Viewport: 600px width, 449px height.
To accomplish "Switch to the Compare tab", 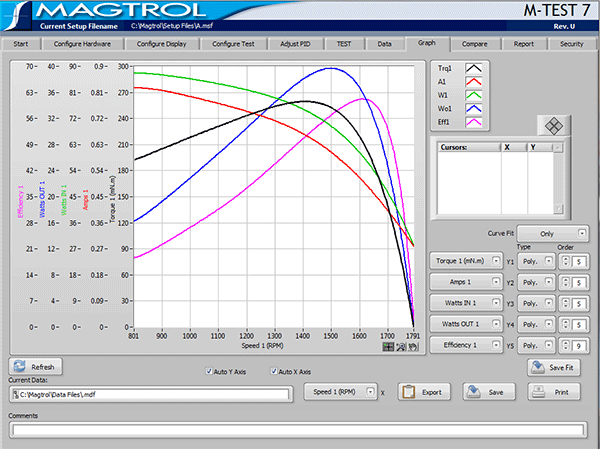I will click(474, 44).
